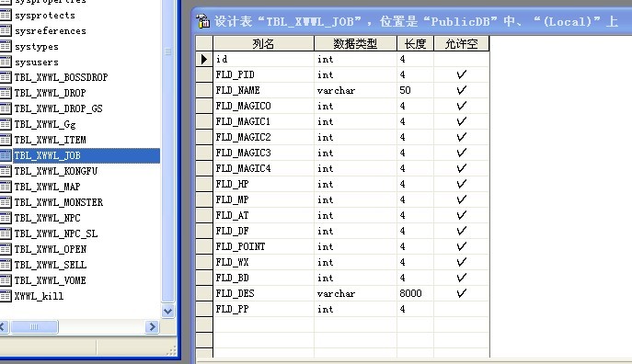
Task: Click the table icon beside TBL_XWWL_ITEM
Action: [x=6, y=140]
